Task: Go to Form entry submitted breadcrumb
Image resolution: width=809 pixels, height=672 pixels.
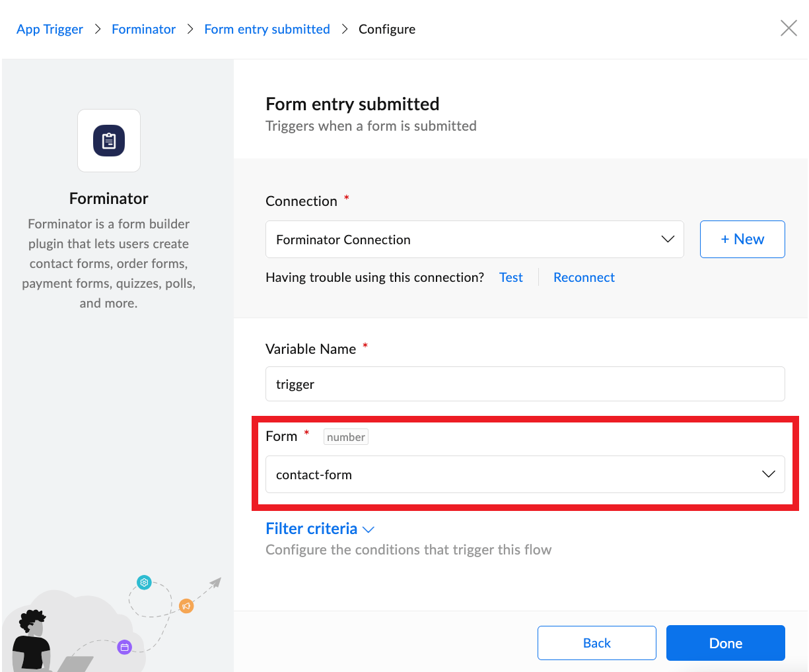Action: 267,29
